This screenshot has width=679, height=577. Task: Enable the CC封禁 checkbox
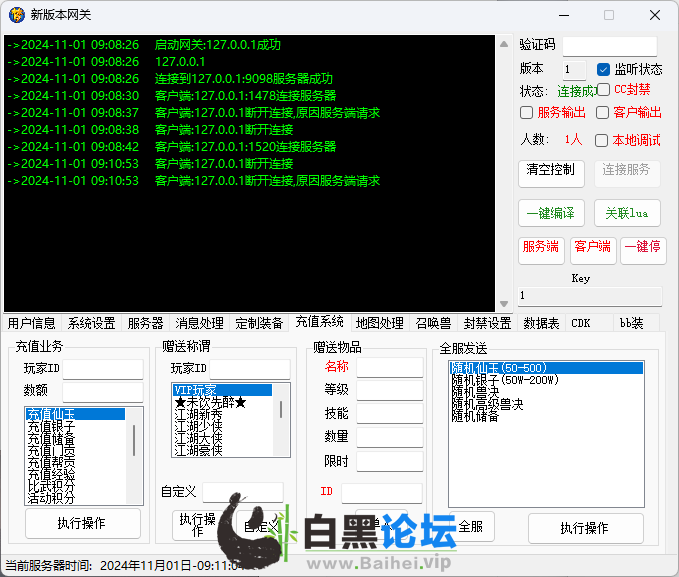(x=603, y=90)
